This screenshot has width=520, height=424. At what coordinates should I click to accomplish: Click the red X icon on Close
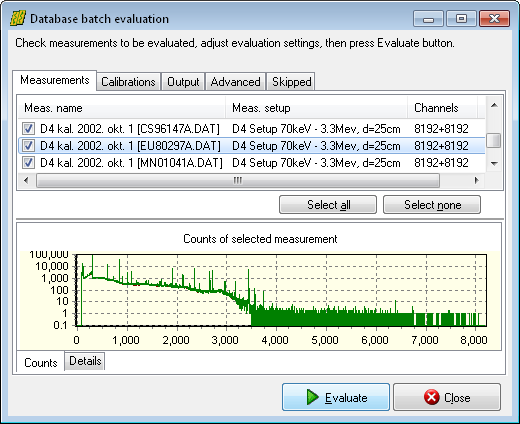click(432, 397)
